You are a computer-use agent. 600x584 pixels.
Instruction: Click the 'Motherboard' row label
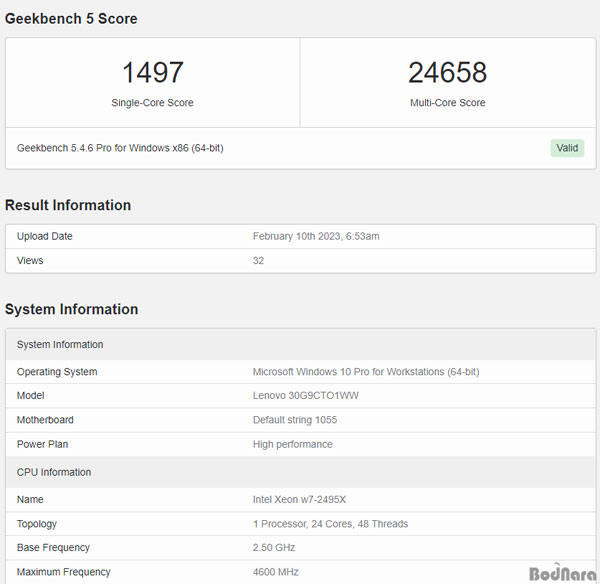tap(45, 420)
